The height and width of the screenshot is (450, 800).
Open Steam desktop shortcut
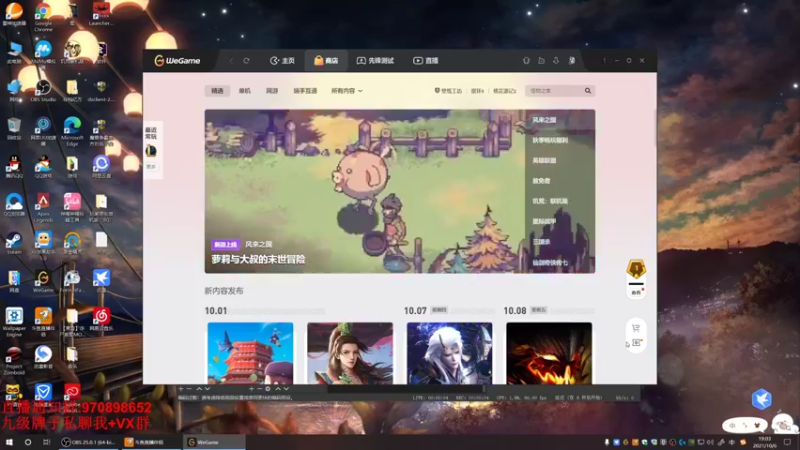(14, 243)
